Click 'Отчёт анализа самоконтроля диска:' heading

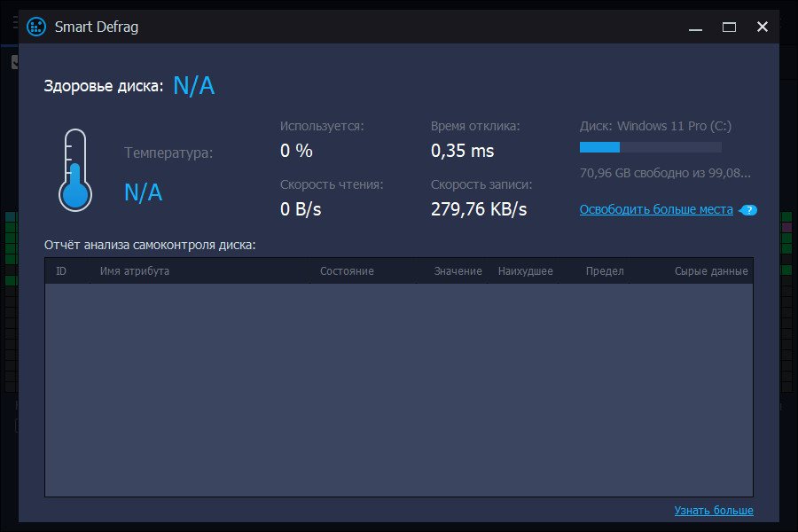(x=150, y=245)
